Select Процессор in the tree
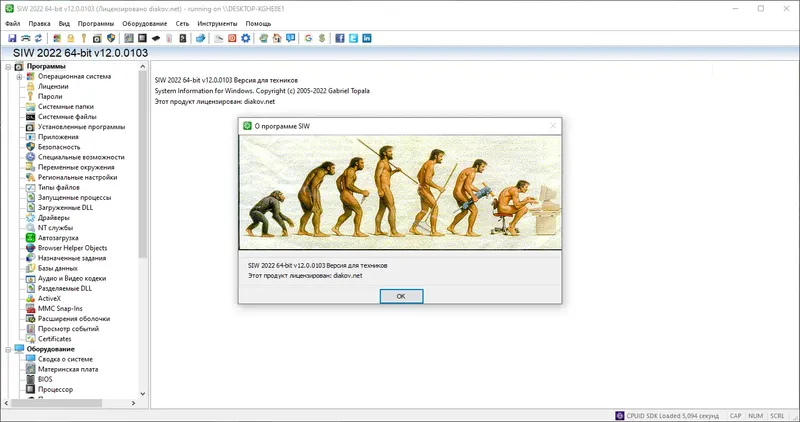The height and width of the screenshot is (422, 800). [55, 389]
